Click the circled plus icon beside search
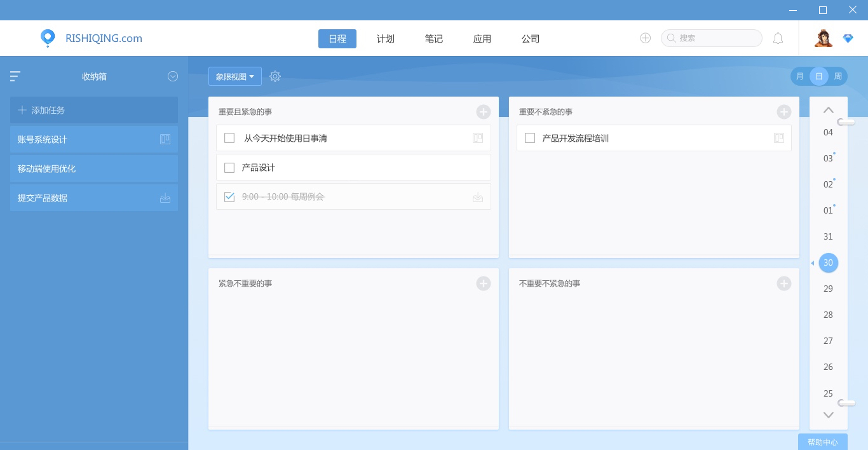The width and height of the screenshot is (868, 450). click(x=646, y=38)
